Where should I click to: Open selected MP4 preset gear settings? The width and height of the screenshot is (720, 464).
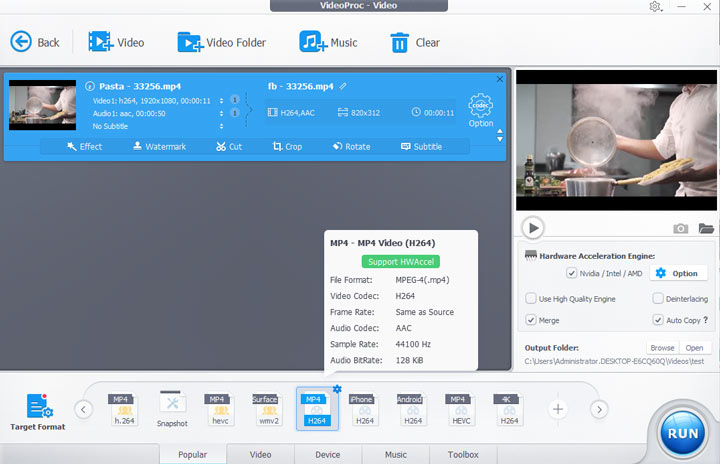337,389
